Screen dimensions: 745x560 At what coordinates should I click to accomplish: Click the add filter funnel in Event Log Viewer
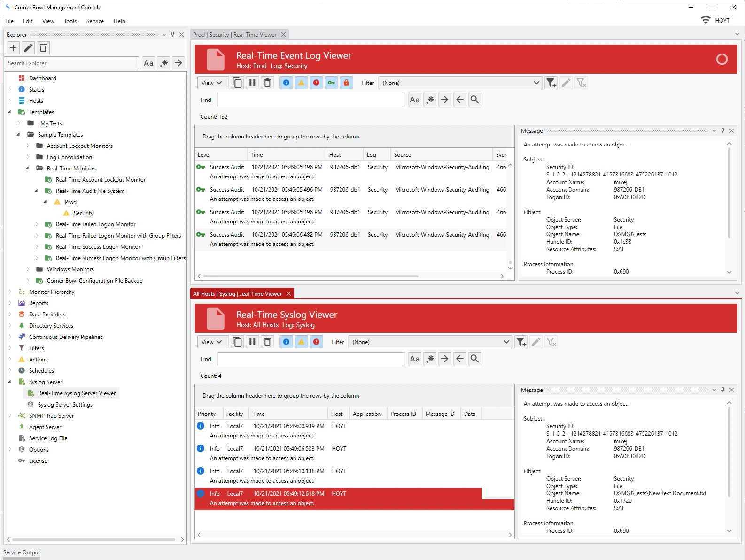[x=551, y=83]
